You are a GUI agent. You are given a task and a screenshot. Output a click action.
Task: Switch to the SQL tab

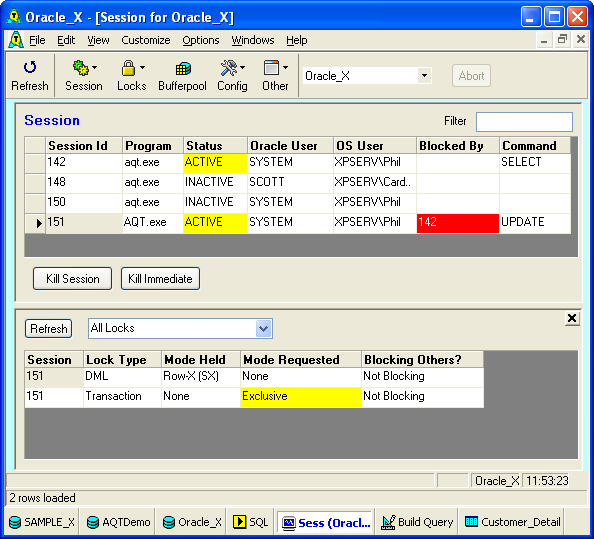[x=251, y=522]
